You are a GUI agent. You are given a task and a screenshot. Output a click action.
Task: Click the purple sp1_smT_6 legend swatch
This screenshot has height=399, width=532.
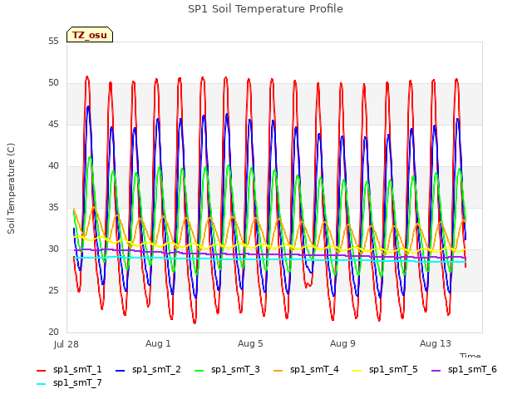[436, 371]
